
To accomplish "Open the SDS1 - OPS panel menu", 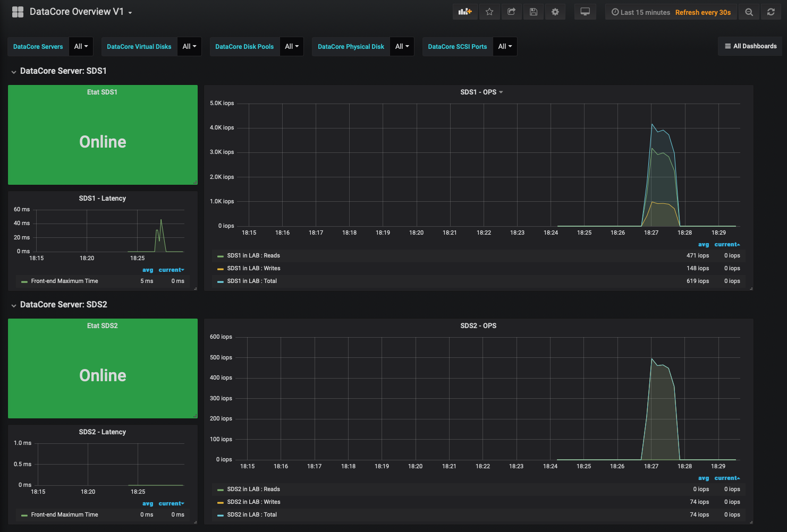I will pos(481,92).
